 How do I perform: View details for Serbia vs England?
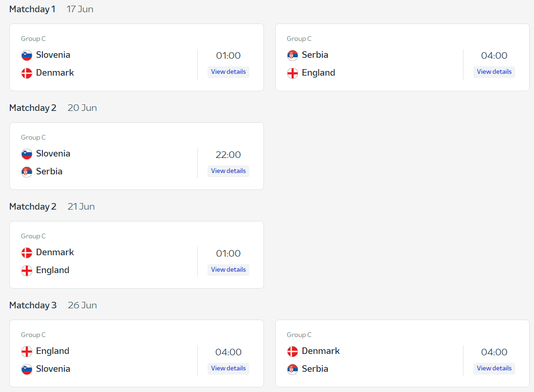click(x=494, y=72)
